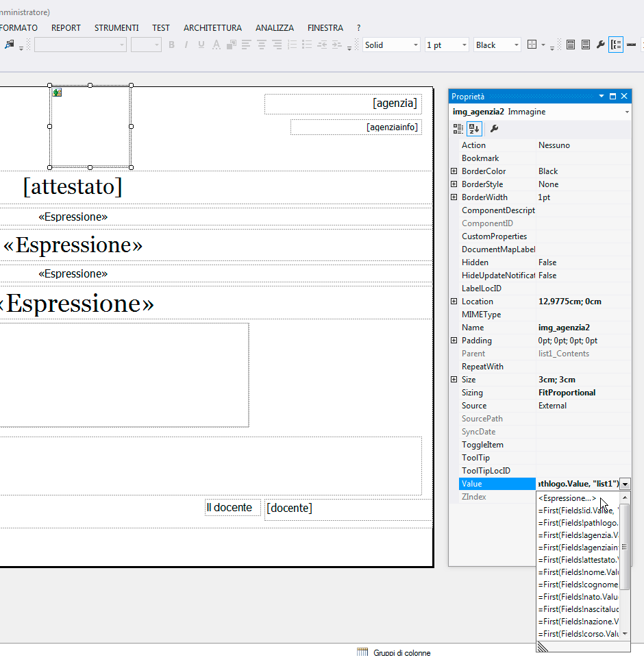Open the font family combo box
This screenshot has width=644, height=662.
[x=80, y=45]
